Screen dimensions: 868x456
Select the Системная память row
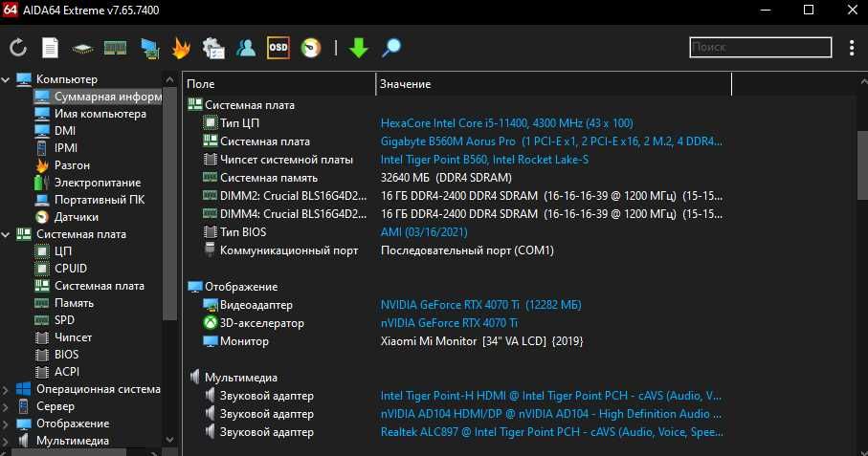457,178
